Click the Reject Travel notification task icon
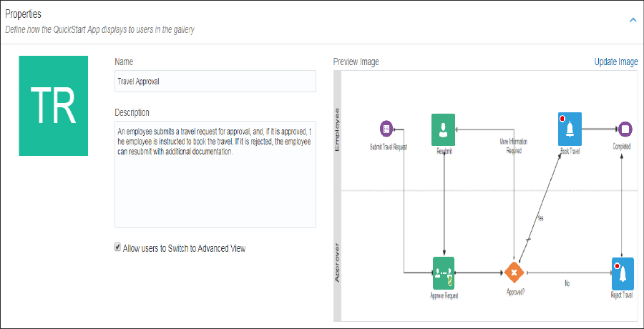Viewport: 644px width, 329px height. [624, 272]
